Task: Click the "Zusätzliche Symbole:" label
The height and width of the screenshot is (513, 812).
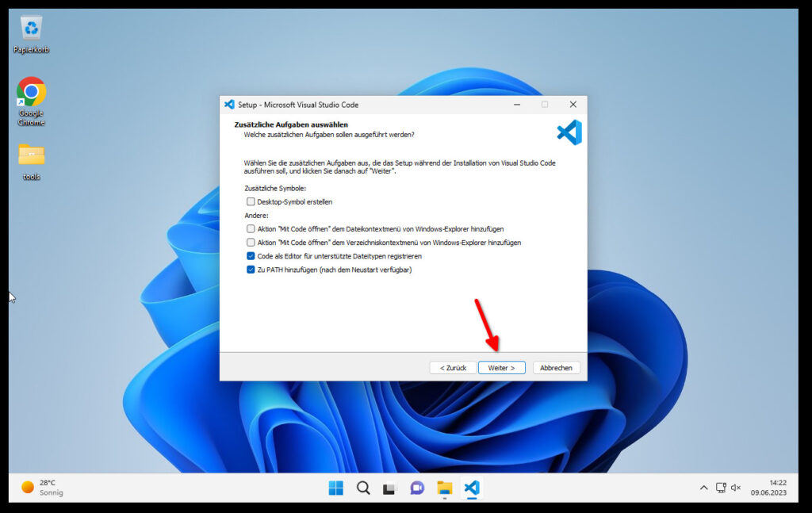Action: click(x=275, y=189)
